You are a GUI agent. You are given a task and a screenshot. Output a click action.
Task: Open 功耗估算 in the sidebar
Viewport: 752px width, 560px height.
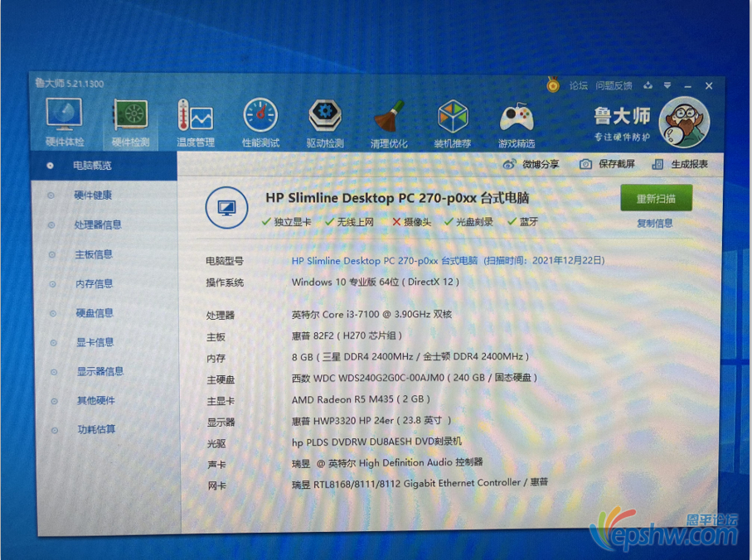click(x=97, y=429)
